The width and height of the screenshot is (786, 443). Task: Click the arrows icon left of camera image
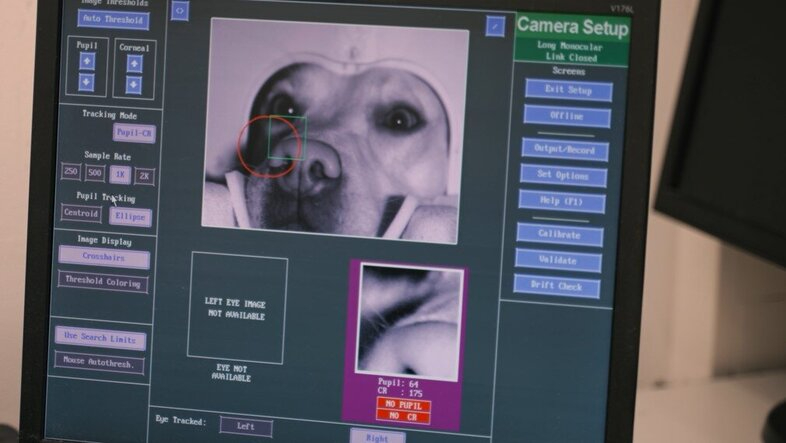(180, 11)
